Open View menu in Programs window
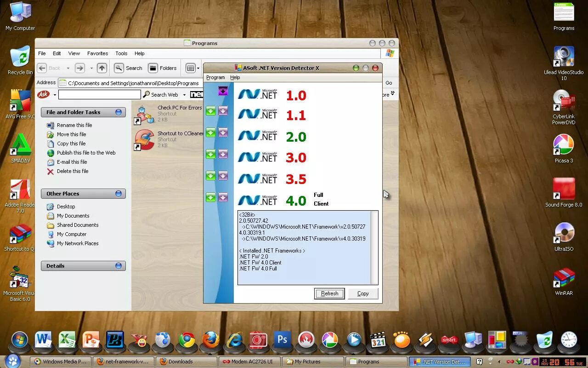The height and width of the screenshot is (368, 588). (x=74, y=53)
